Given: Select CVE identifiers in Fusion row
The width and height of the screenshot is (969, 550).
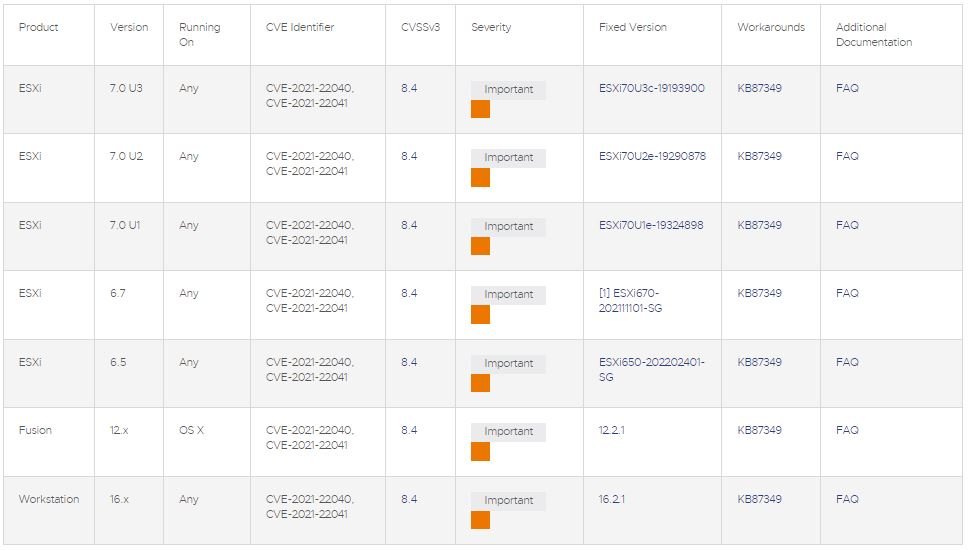Looking at the screenshot, I should [x=310, y=438].
